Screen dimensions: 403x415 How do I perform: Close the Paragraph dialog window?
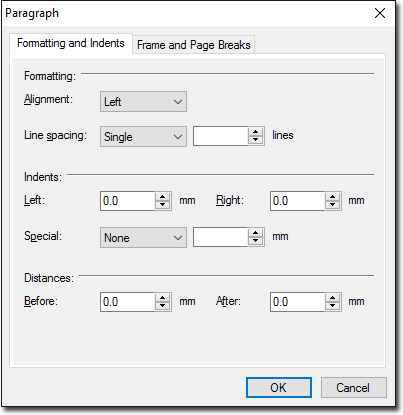380,13
